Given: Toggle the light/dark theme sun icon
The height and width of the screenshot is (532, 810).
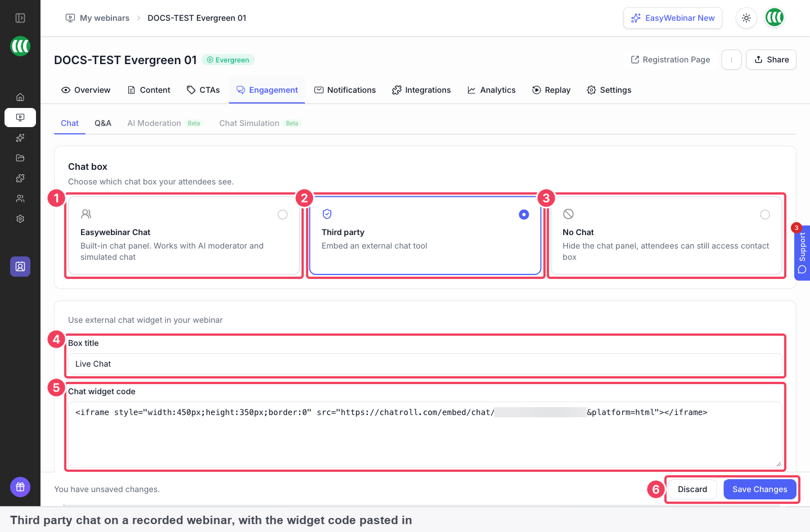Looking at the screenshot, I should click(746, 18).
